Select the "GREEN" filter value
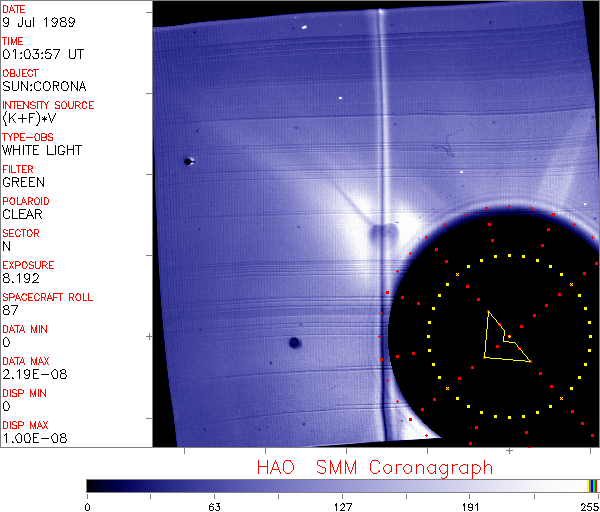600x512 pixels. tap(23, 182)
